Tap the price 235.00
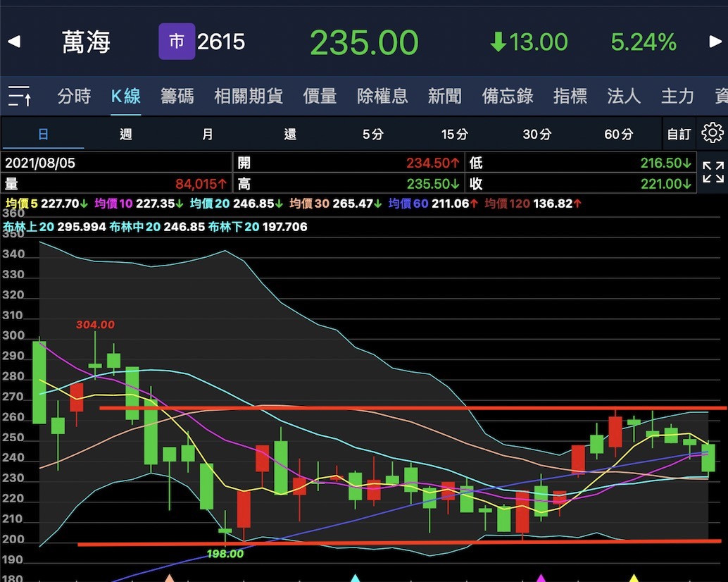The height and width of the screenshot is (582, 728). click(365, 42)
